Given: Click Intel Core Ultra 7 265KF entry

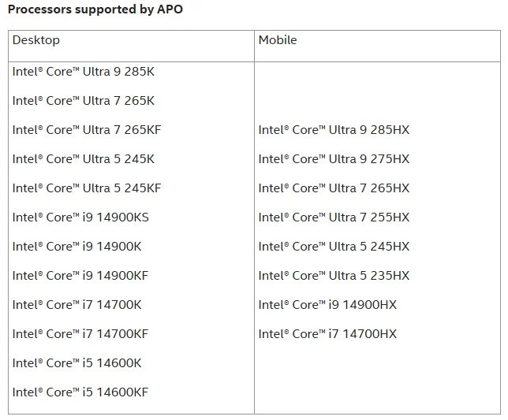Looking at the screenshot, I should pos(87,130).
